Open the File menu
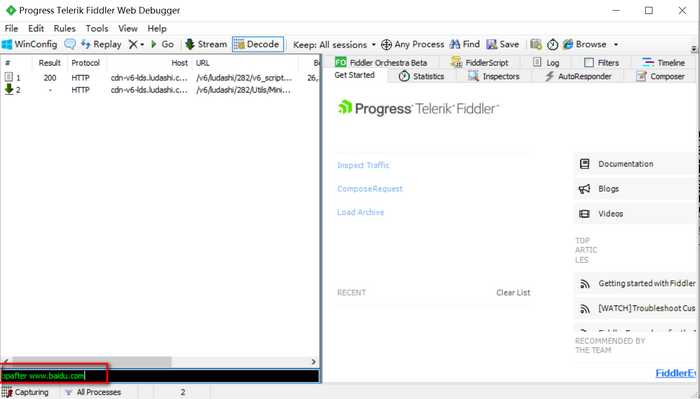The image size is (700, 399). click(x=11, y=28)
